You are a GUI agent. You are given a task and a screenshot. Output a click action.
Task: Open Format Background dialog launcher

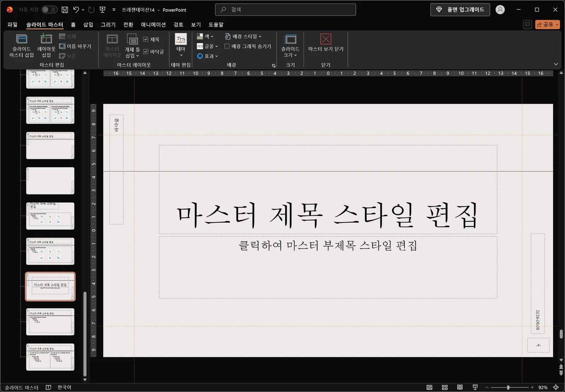coord(274,66)
